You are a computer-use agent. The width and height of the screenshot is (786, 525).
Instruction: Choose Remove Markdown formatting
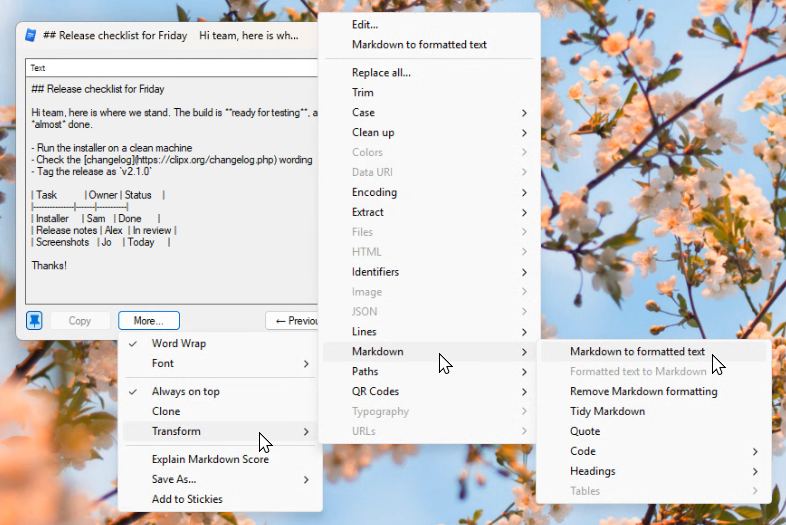tap(654, 392)
